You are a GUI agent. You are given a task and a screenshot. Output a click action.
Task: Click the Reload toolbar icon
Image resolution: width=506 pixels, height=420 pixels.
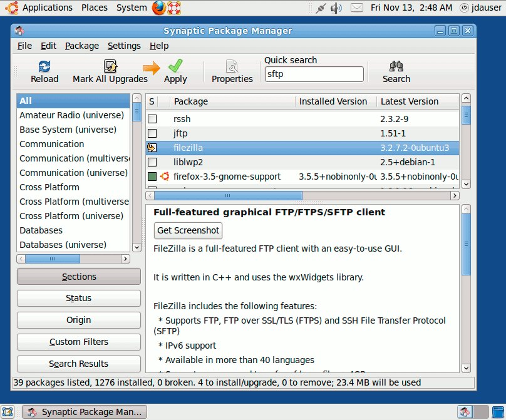(x=44, y=70)
